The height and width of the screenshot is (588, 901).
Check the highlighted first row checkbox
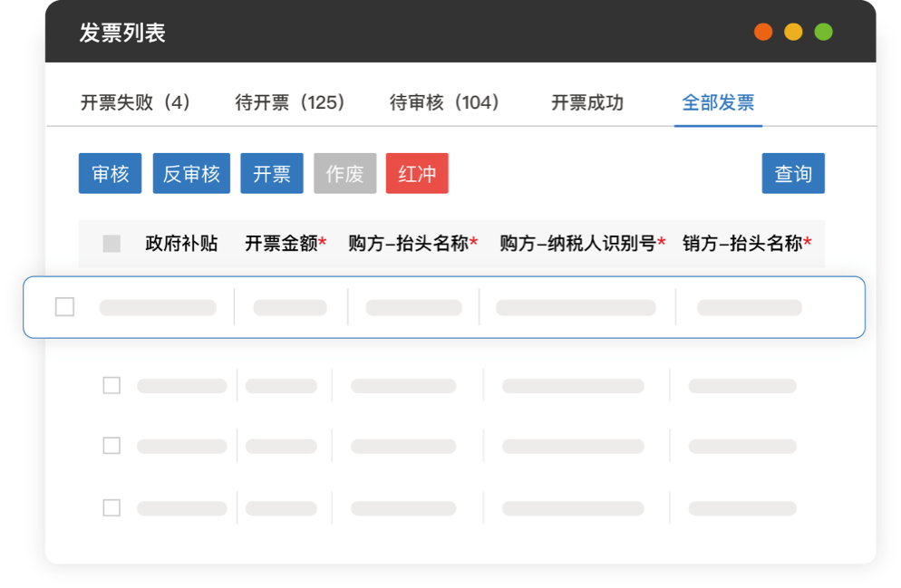64,307
